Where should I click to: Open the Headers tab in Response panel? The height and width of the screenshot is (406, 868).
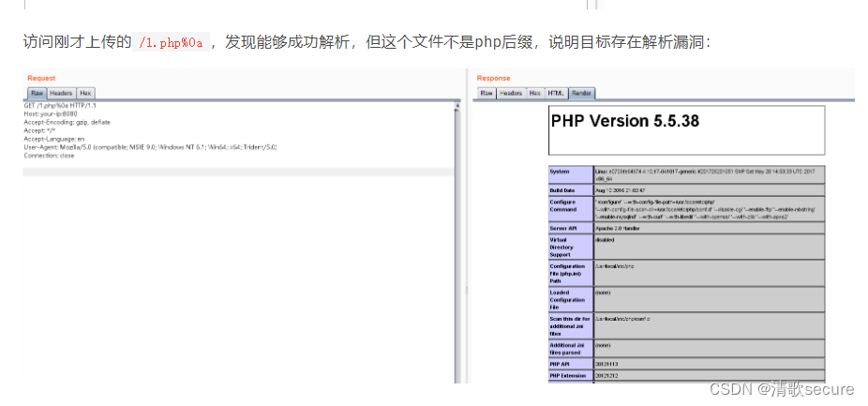click(510, 93)
